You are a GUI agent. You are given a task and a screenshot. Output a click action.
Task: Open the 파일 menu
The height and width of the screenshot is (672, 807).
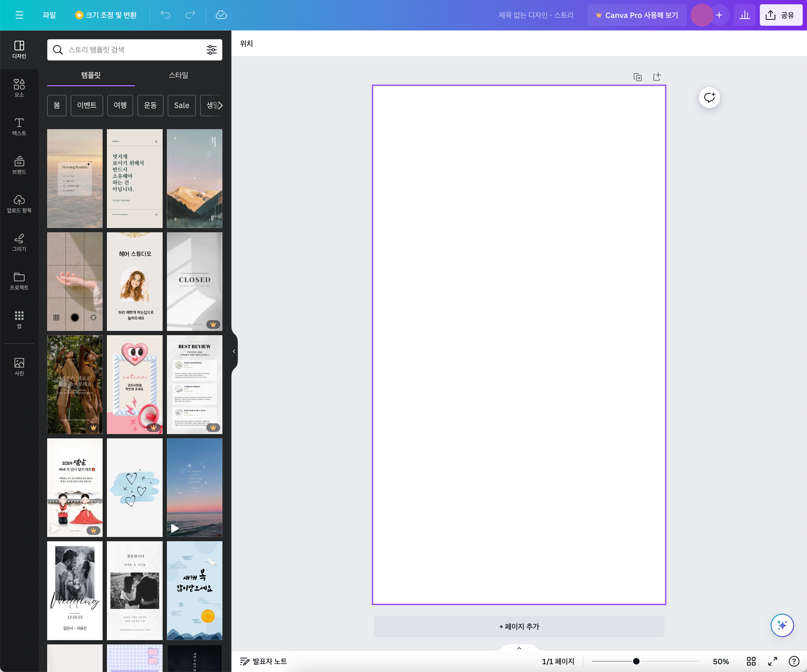point(49,15)
